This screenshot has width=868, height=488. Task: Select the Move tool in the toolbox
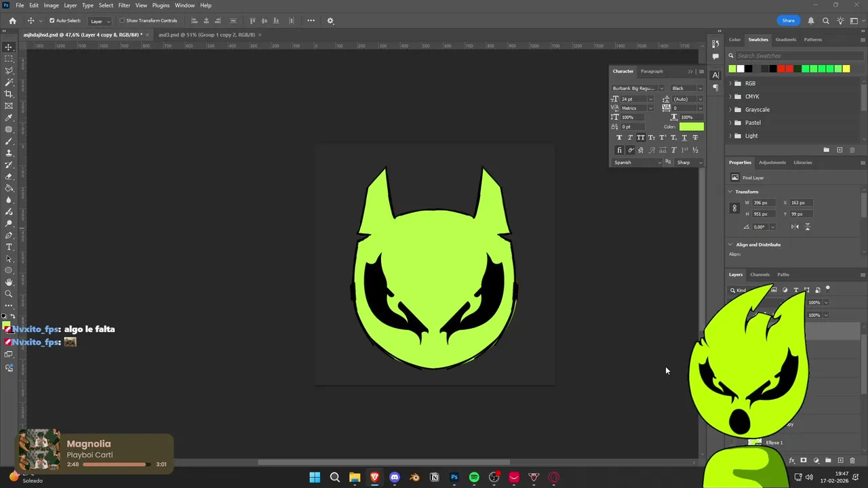(x=9, y=47)
